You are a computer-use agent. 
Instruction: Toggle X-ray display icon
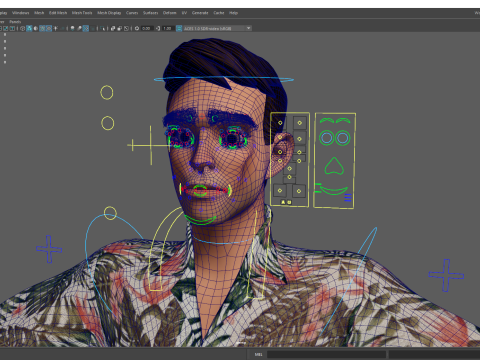click(x=113, y=28)
